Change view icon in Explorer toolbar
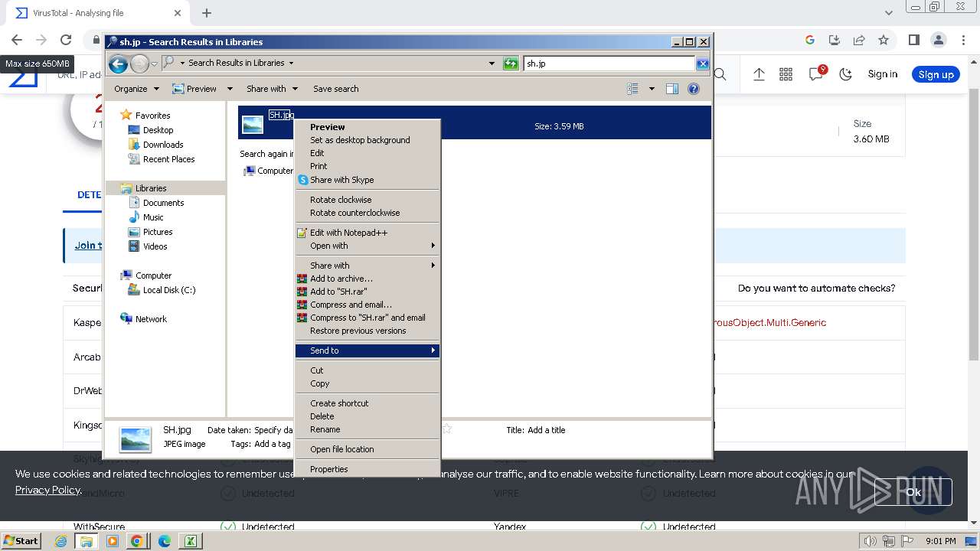The image size is (980, 551). (x=632, y=89)
